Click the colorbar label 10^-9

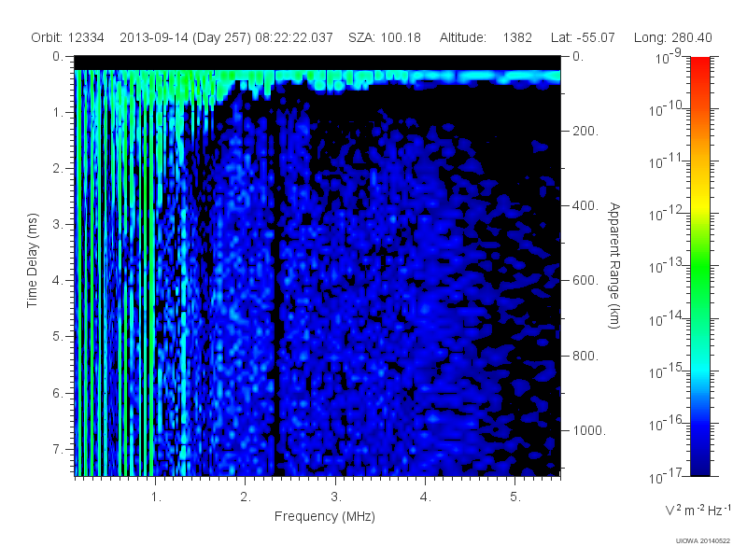(669, 57)
